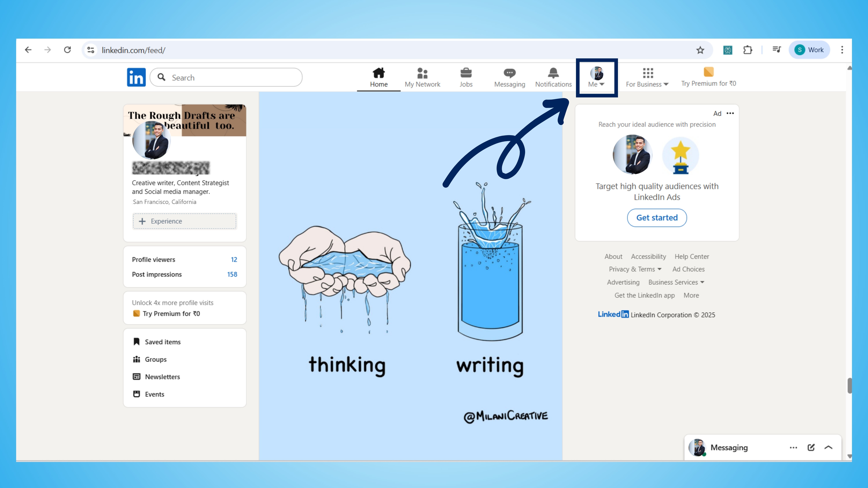The image size is (868, 488).
Task: Expand the For Business menu
Action: coord(647,78)
